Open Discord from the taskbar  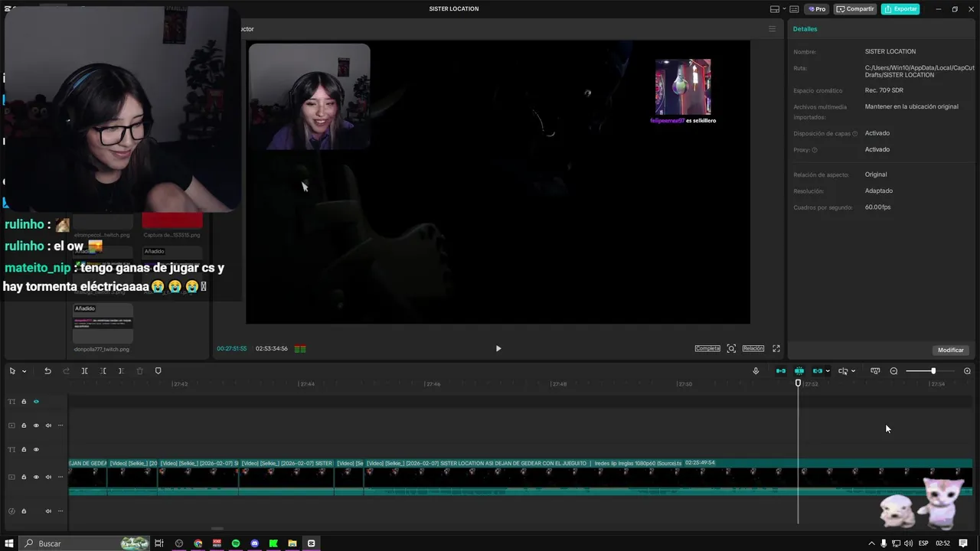click(255, 543)
